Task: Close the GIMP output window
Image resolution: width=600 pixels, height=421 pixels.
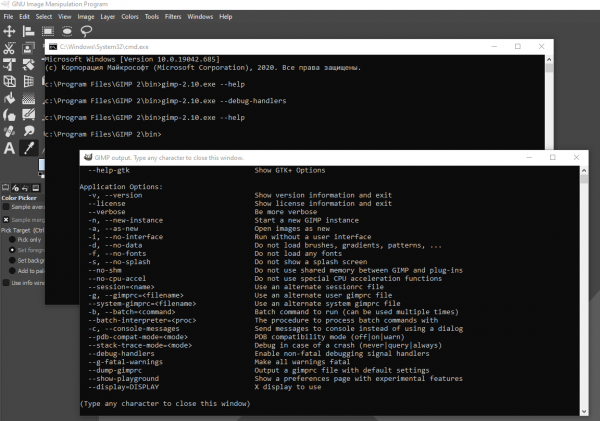Action: [576, 157]
